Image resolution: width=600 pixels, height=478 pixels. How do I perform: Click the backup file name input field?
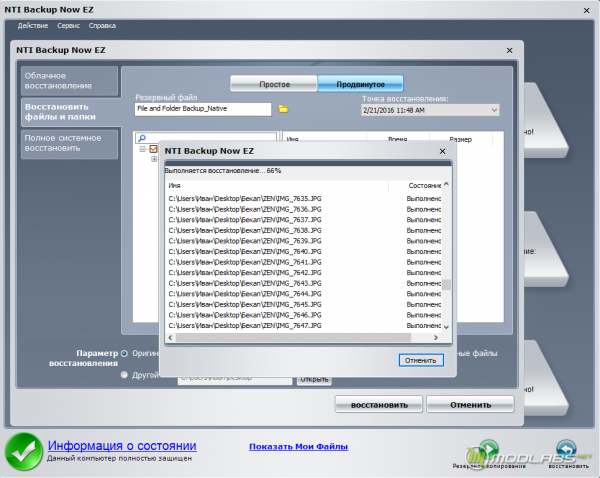[203, 109]
